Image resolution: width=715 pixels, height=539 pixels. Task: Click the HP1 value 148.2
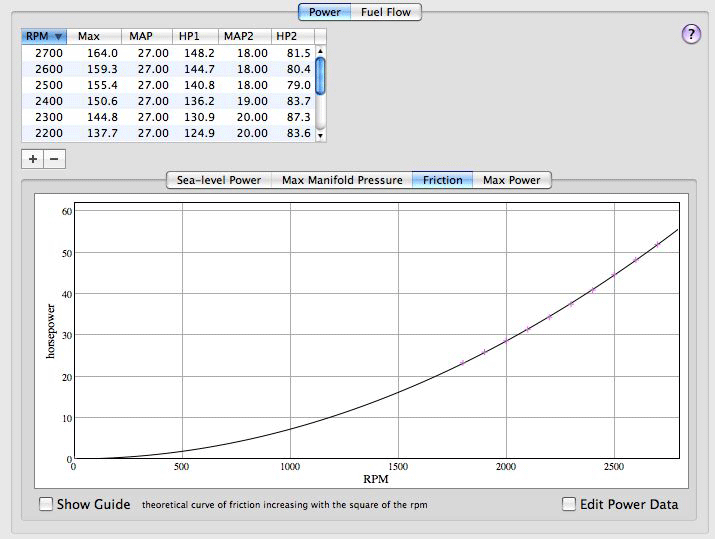[x=199, y=53]
